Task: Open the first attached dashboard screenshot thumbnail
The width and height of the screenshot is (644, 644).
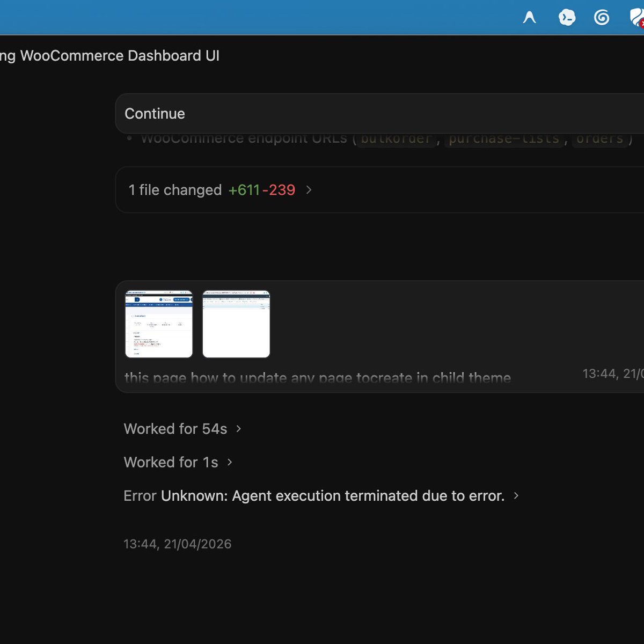Action: tap(159, 324)
